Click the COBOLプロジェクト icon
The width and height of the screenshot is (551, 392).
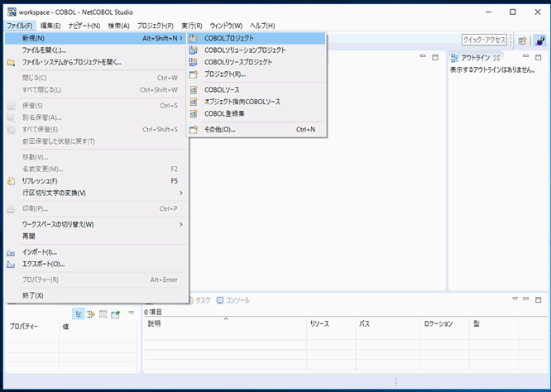[x=194, y=38]
